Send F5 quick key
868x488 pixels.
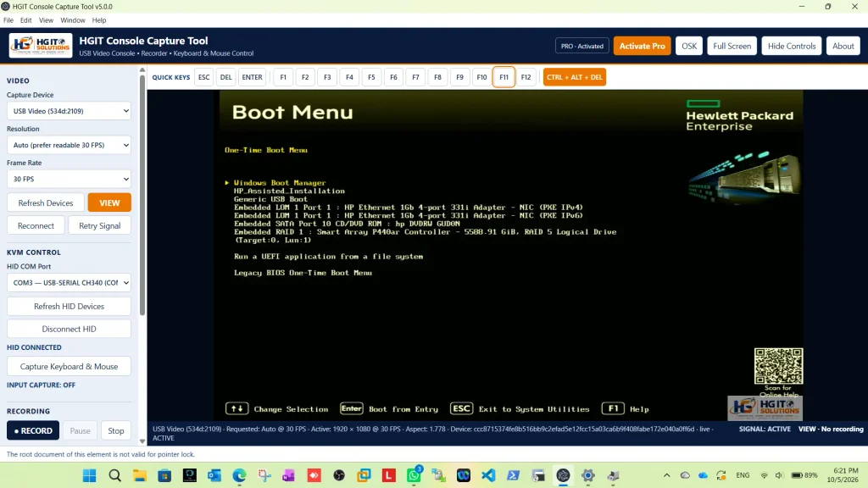(371, 77)
